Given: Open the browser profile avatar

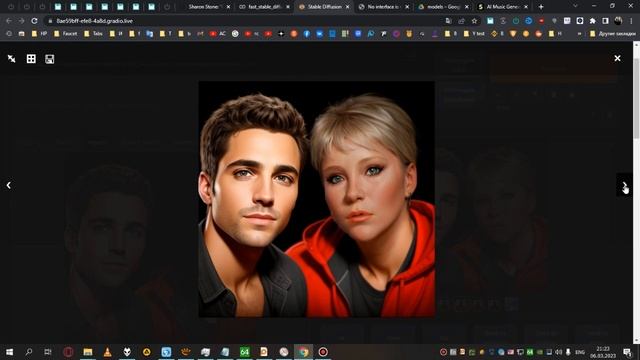Looking at the screenshot, I should [618, 21].
